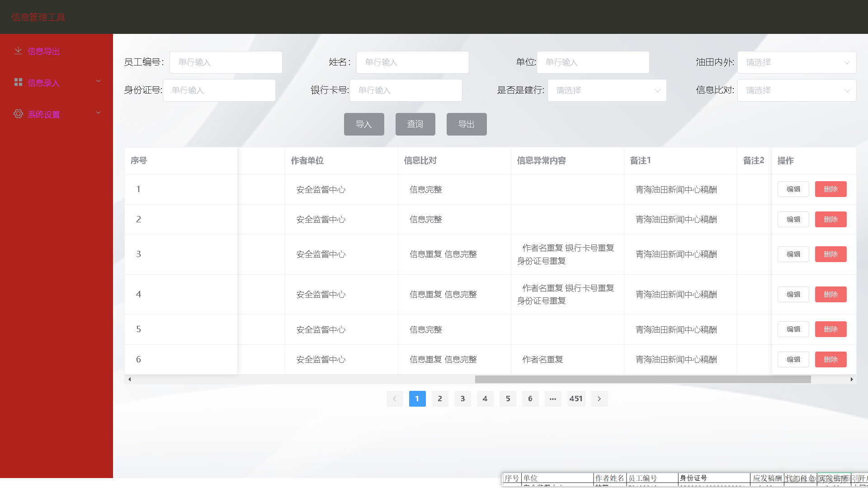Click the 查询 button
The image size is (868, 488).
pyautogui.click(x=415, y=124)
